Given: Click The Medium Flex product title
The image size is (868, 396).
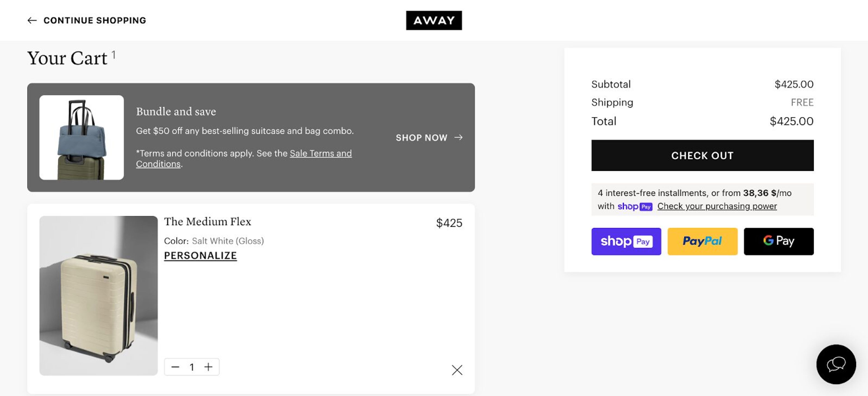Looking at the screenshot, I should [208, 222].
